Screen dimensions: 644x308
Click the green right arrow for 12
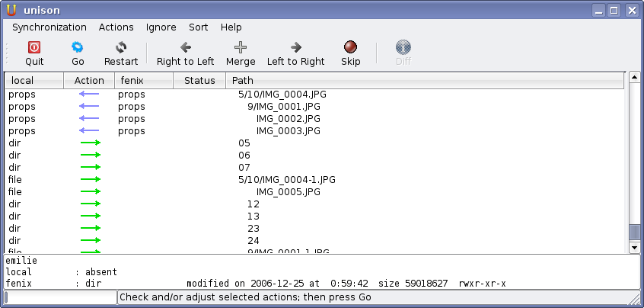click(91, 204)
